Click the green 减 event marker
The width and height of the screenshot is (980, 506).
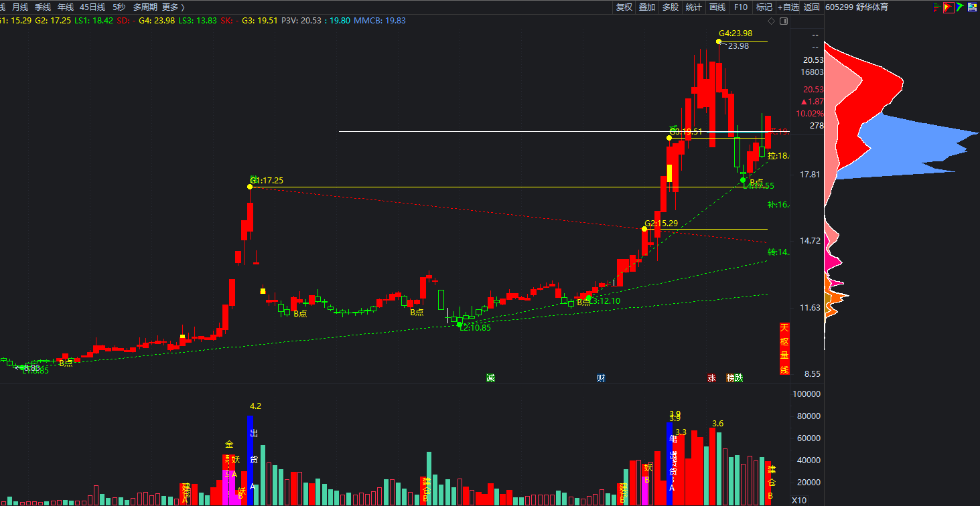pos(490,377)
